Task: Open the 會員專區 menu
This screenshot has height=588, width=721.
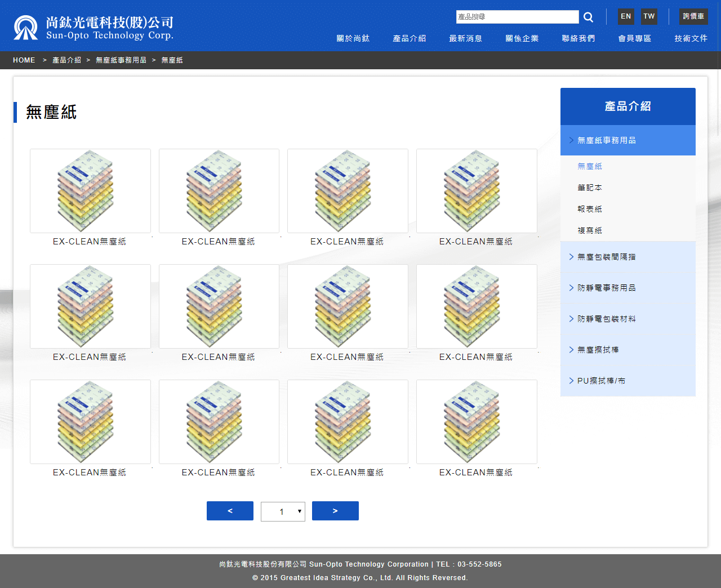Action: (635, 38)
